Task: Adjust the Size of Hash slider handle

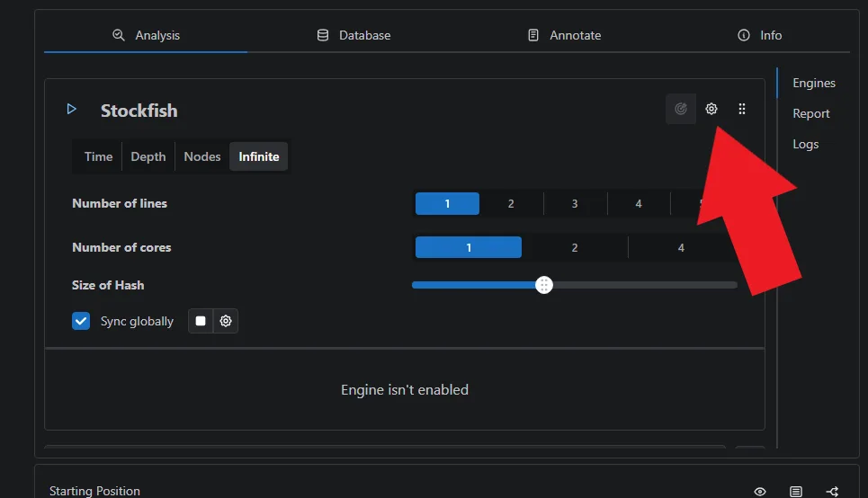Action: [x=544, y=285]
